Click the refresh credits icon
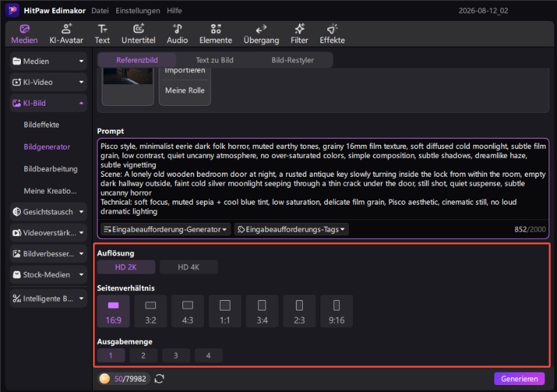The image size is (557, 392). 159,379
